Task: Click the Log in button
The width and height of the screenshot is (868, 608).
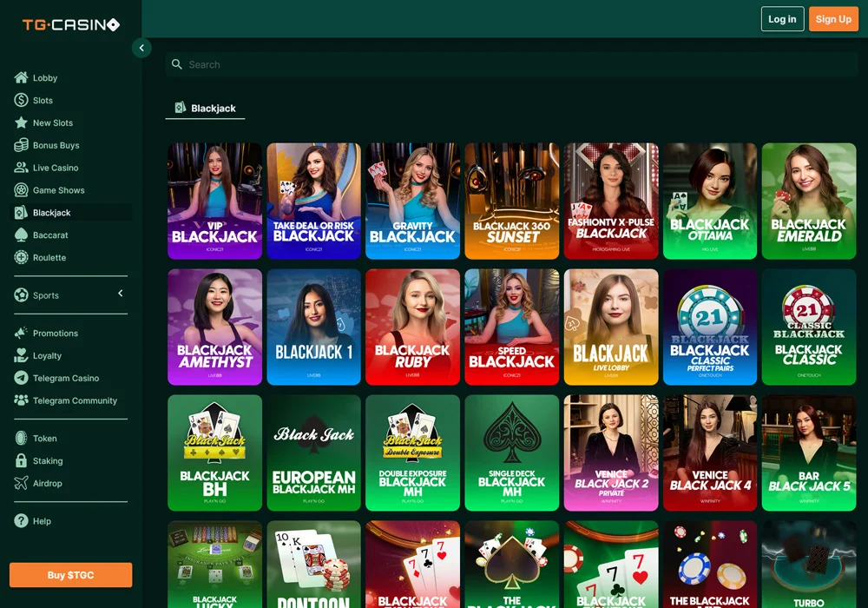Action: [782, 18]
